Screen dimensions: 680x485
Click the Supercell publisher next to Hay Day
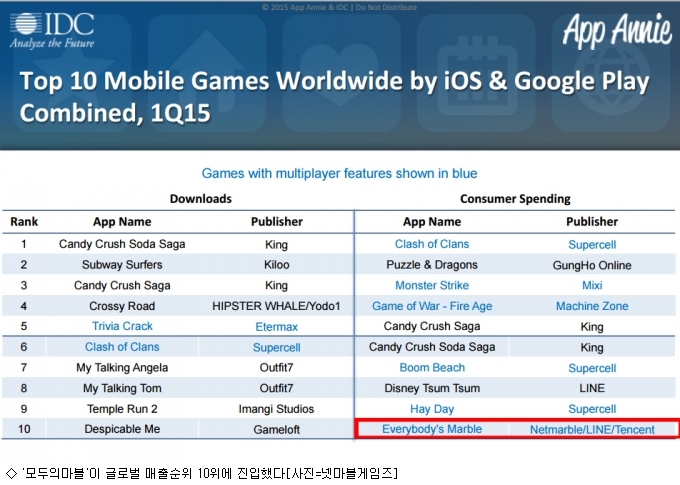592,409
